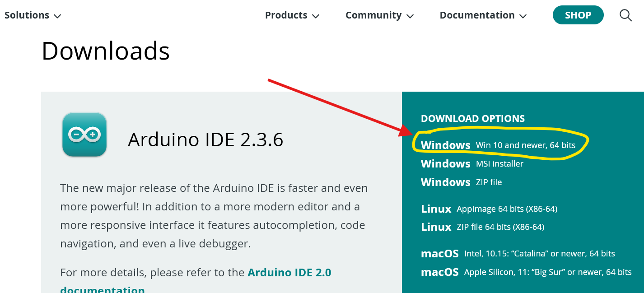Viewport: 644px width, 293px height.
Task: Open the SHOP button
Action: [578, 15]
